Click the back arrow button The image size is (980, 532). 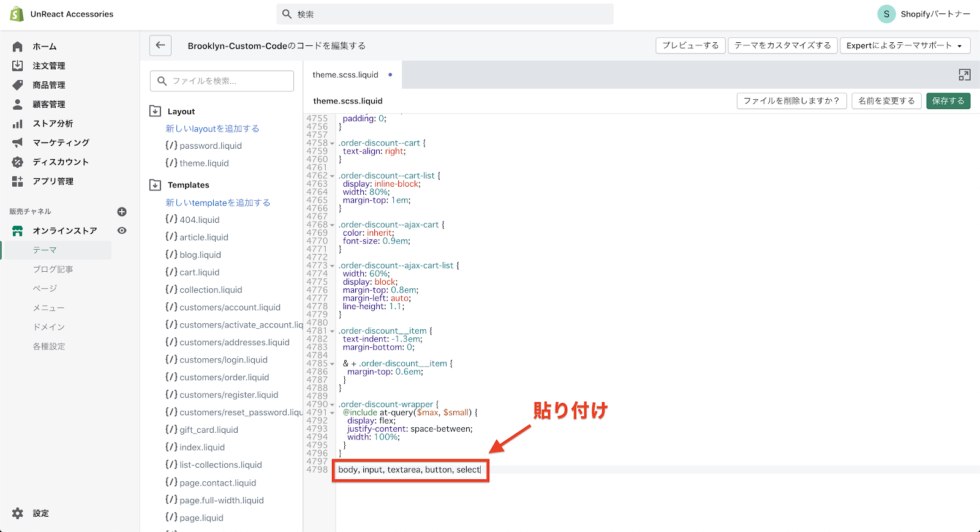coord(160,45)
